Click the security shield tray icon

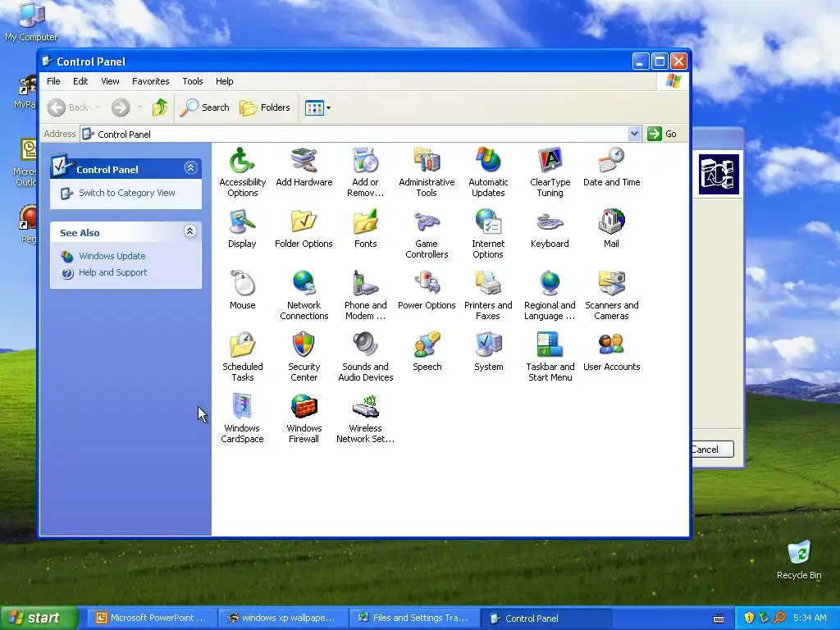click(x=749, y=619)
